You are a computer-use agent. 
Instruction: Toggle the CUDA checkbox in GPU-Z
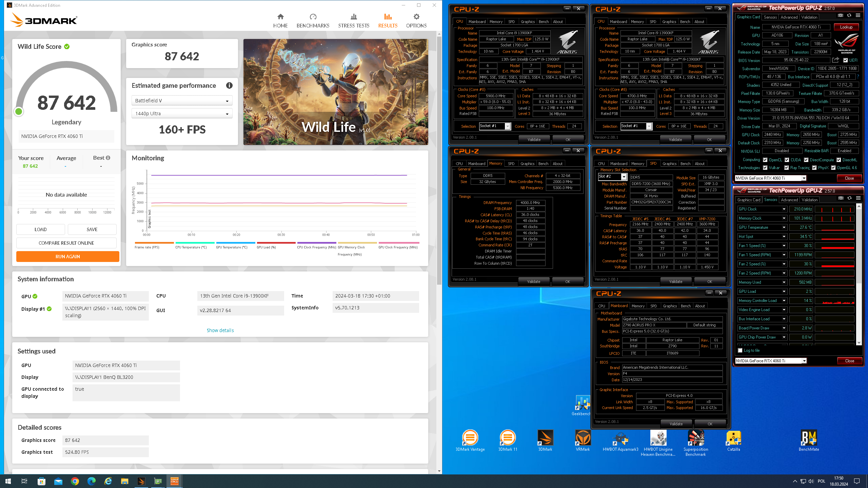(787, 160)
